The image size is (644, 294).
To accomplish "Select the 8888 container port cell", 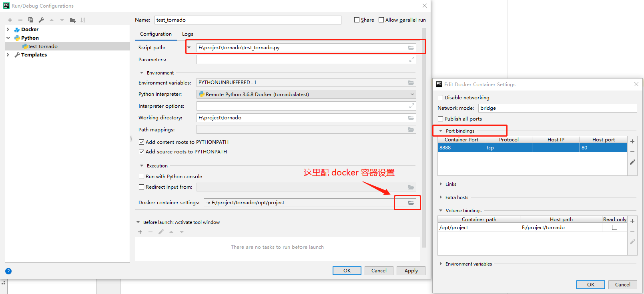I will coord(461,148).
